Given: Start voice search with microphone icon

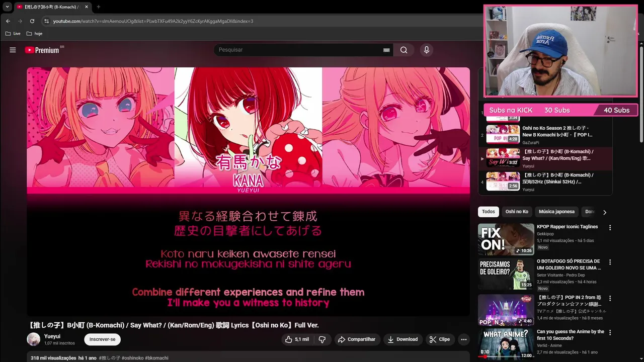Looking at the screenshot, I should (x=427, y=50).
